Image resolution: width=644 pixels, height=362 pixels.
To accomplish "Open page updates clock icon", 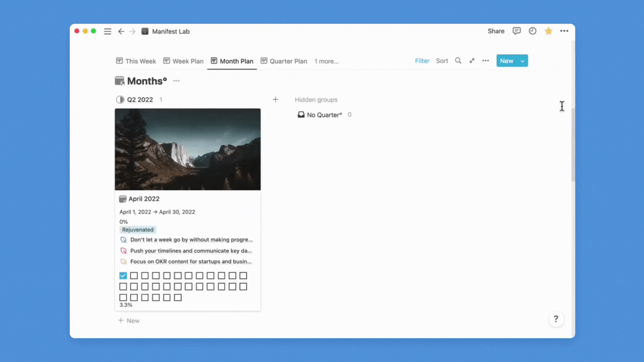I will point(532,31).
